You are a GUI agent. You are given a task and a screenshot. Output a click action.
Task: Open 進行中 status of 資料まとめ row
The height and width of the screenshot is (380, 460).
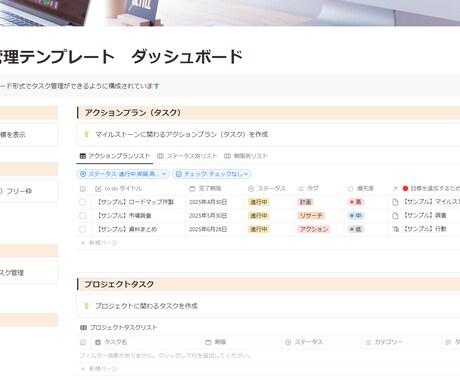[x=259, y=229]
